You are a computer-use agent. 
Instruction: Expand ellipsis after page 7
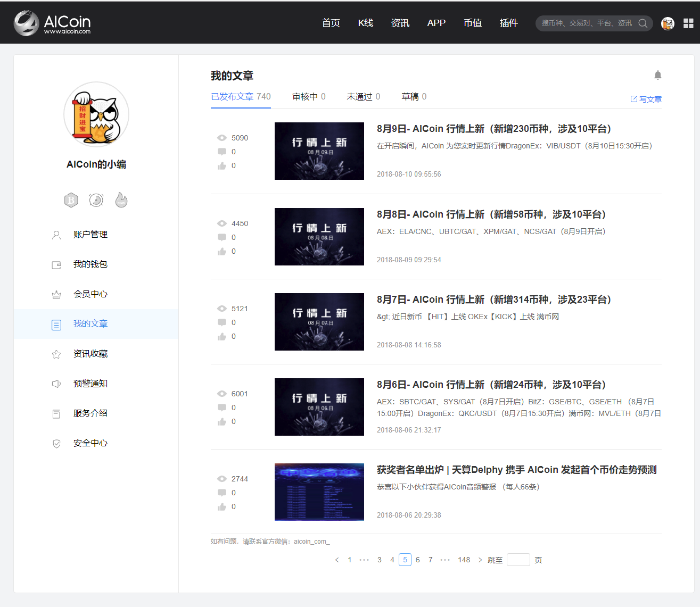[445, 559]
